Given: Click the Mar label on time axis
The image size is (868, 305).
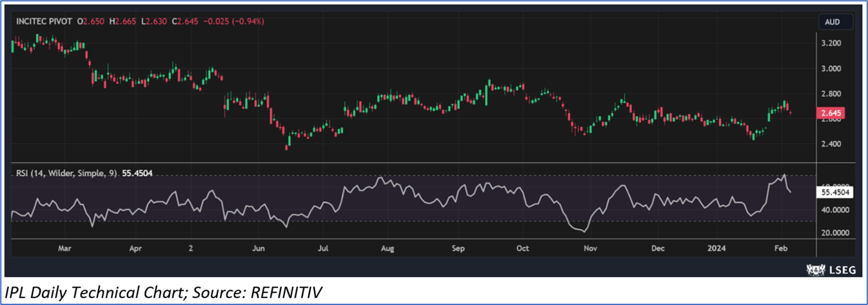Looking at the screenshot, I should coord(64,248).
